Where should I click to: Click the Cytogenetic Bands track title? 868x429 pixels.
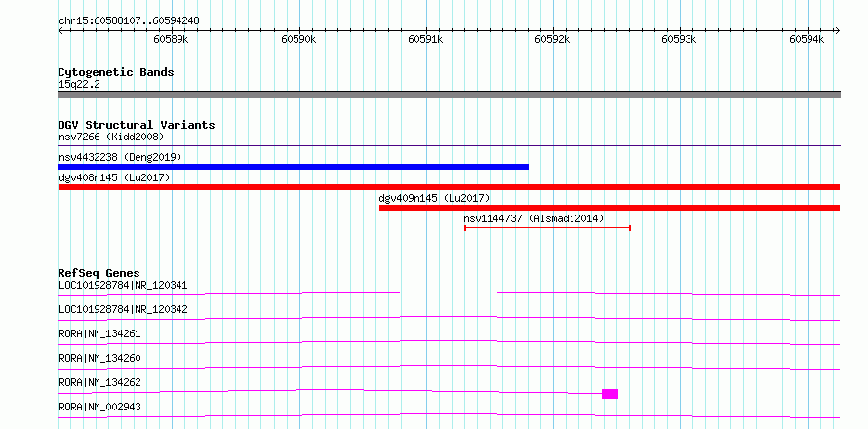tap(116, 72)
